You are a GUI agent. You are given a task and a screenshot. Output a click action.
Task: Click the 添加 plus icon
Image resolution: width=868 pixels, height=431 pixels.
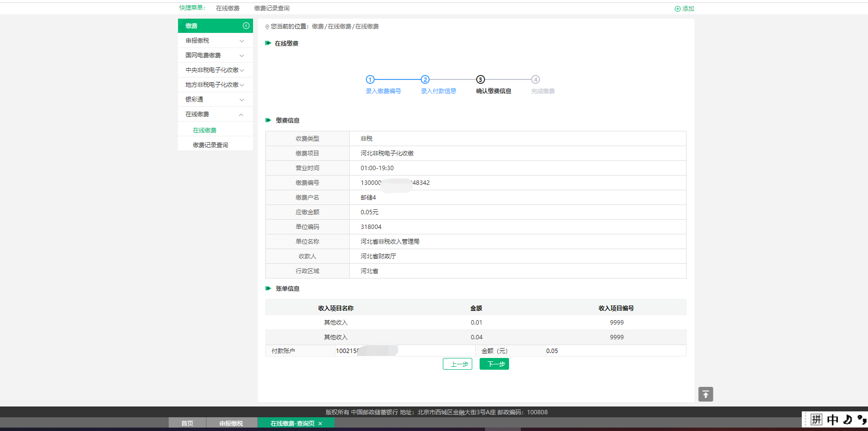[x=678, y=9]
